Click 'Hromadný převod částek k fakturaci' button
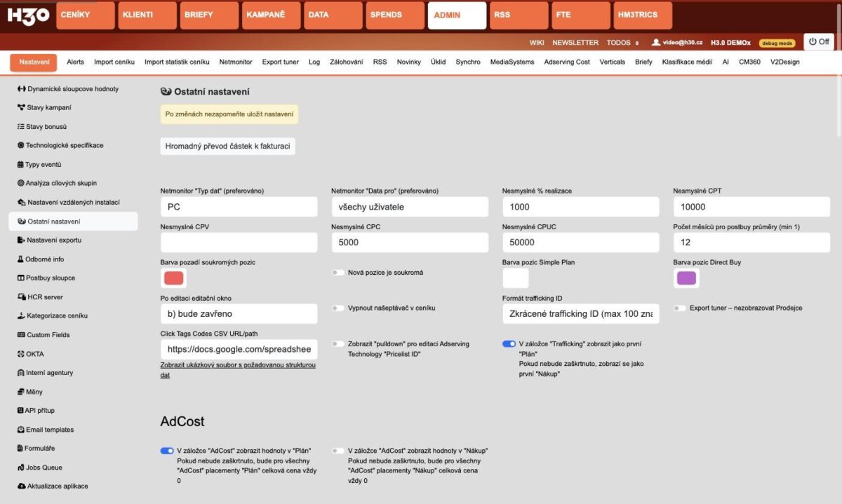Screen dimensions: 842x504 [228, 147]
